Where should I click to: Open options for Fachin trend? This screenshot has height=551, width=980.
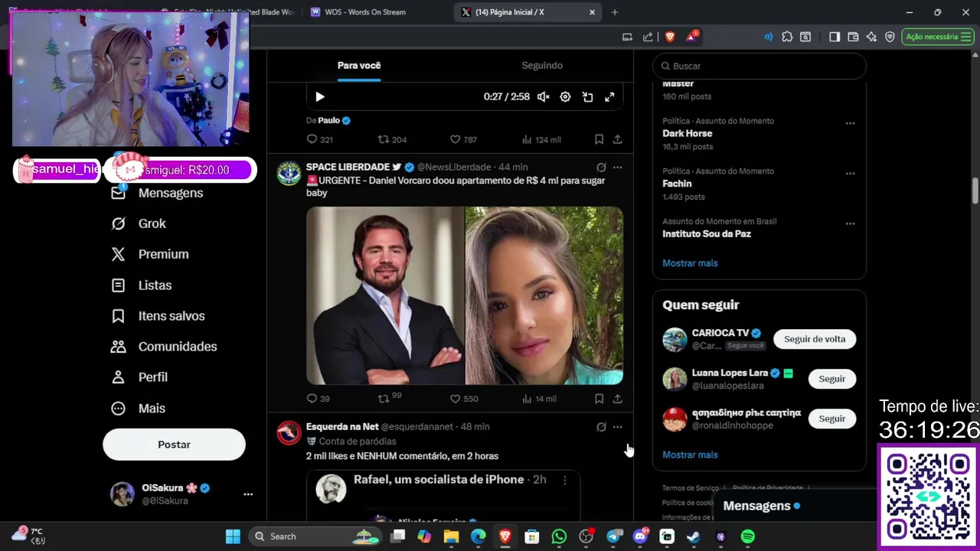point(850,174)
